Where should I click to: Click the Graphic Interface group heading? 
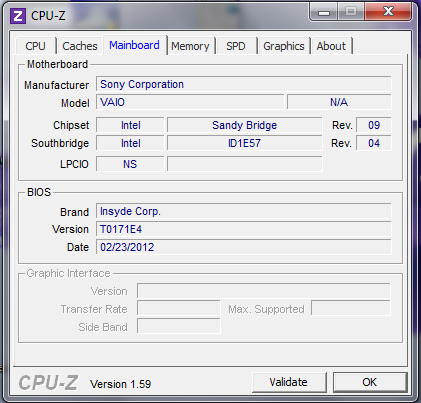pyautogui.click(x=68, y=273)
